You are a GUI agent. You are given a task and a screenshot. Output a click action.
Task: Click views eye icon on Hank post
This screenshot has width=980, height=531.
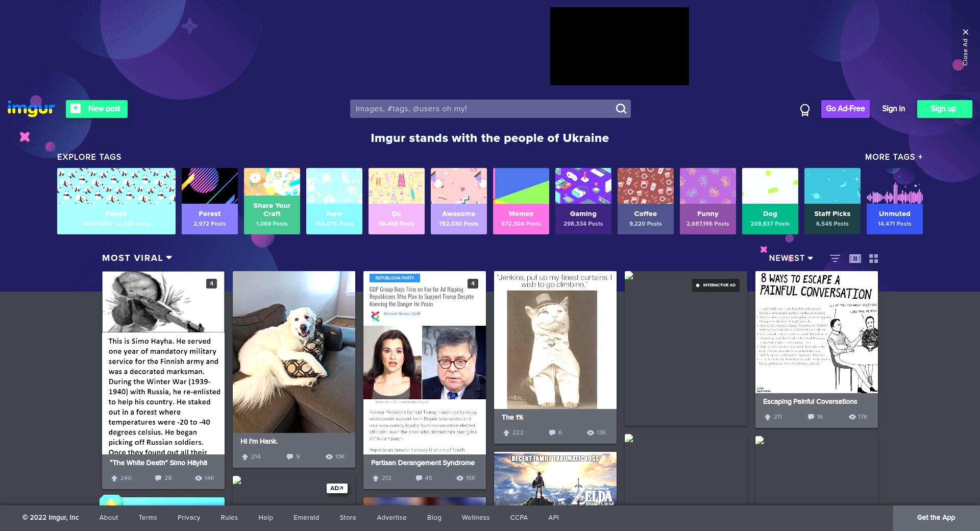pyautogui.click(x=329, y=457)
